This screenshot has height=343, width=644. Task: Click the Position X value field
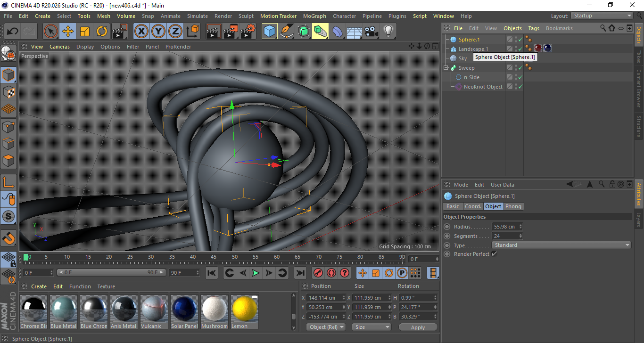(x=325, y=298)
